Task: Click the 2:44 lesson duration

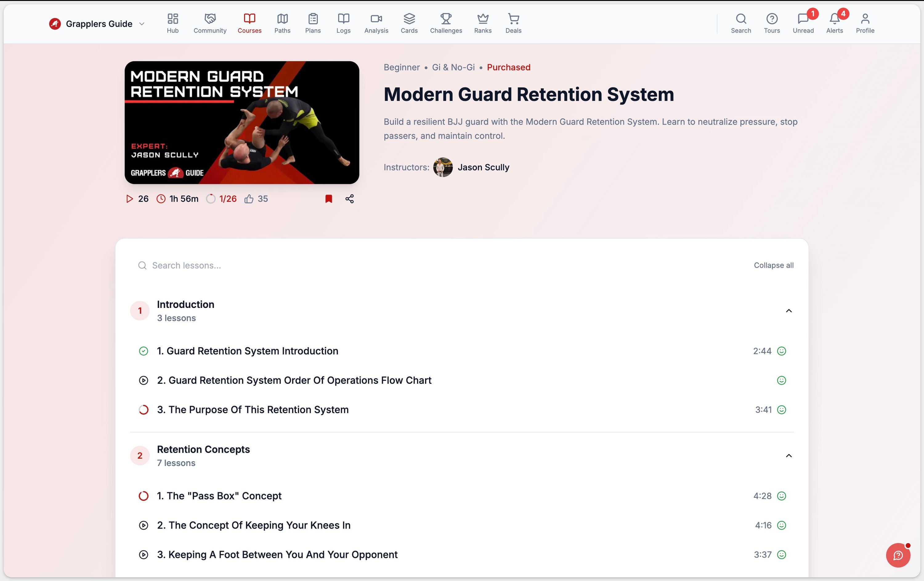Action: (x=762, y=351)
